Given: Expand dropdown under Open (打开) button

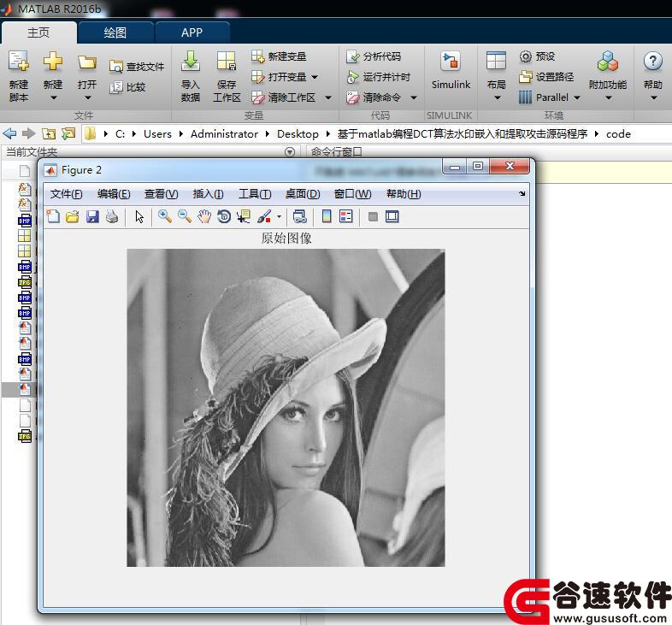Looking at the screenshot, I should click(87, 98).
